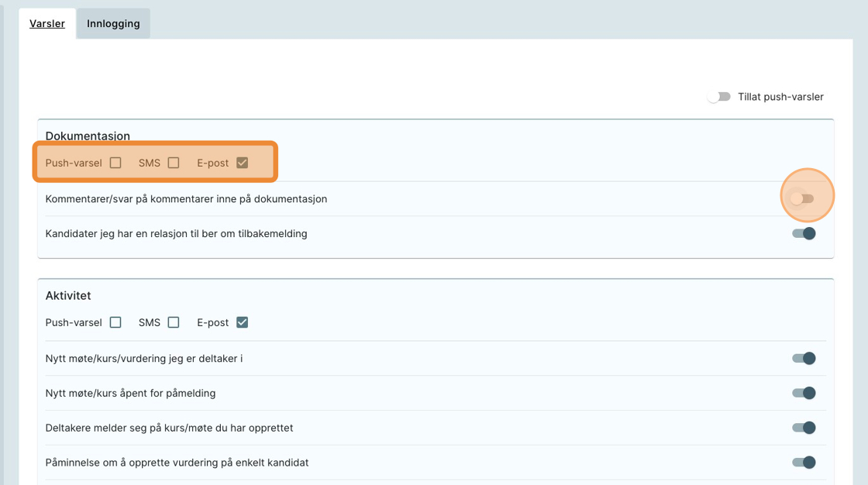Screen dimensions: 868x485
Task: Turn on Kommentarer/svar på kommentarer toggle switch
Action: click(x=803, y=199)
